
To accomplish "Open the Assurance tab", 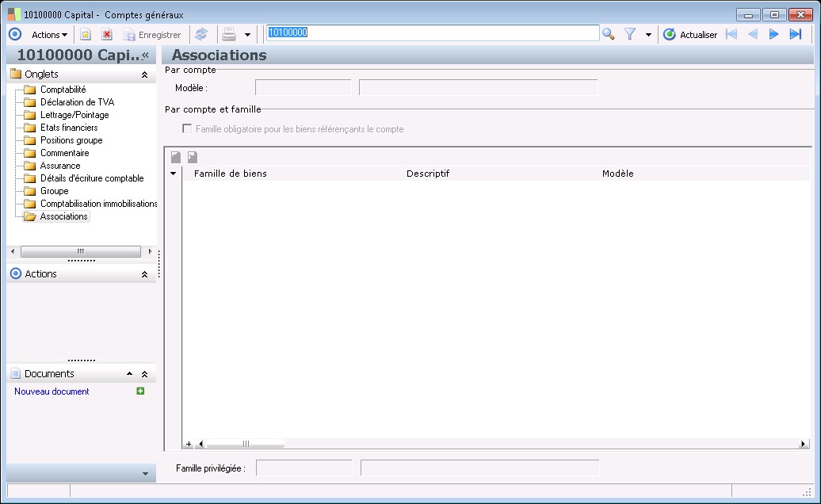I will pos(60,166).
